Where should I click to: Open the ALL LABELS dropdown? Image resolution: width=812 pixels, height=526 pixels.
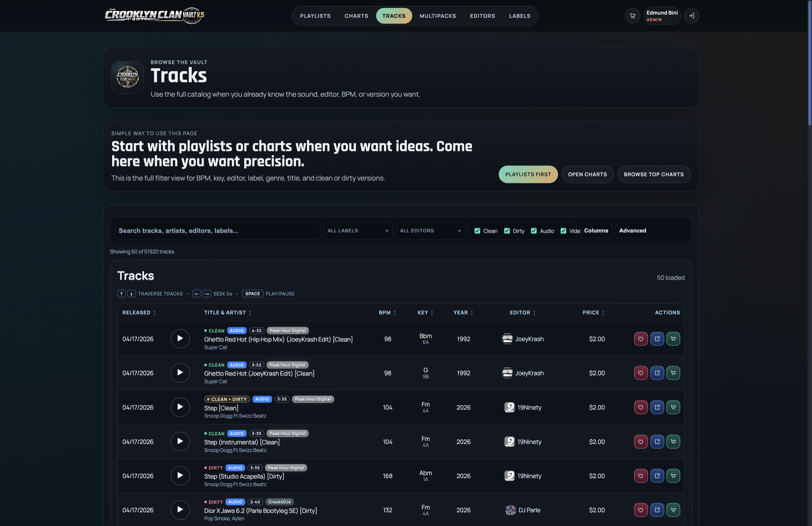pos(358,230)
